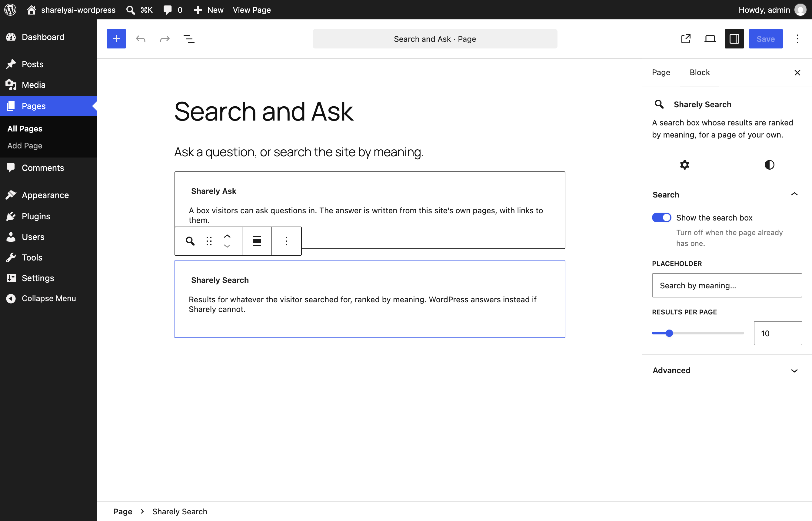The height and width of the screenshot is (521, 812).
Task: Move the block up with arrow
Action: point(227,236)
